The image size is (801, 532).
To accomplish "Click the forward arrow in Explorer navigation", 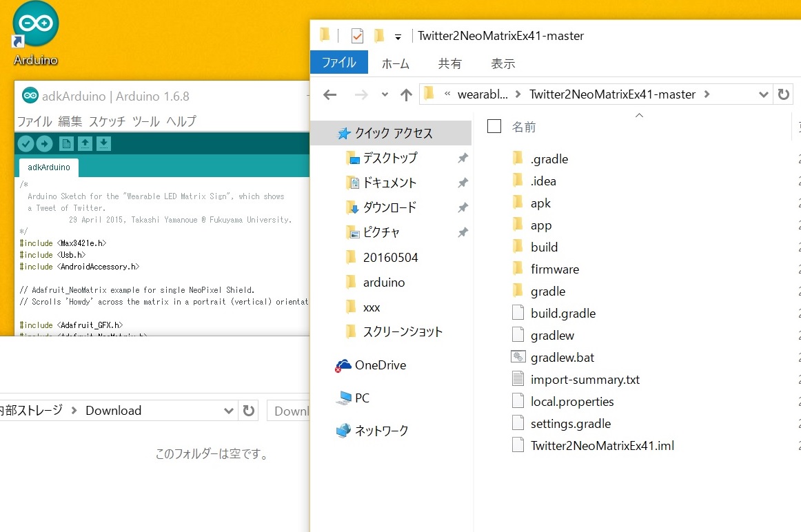I will point(361,94).
